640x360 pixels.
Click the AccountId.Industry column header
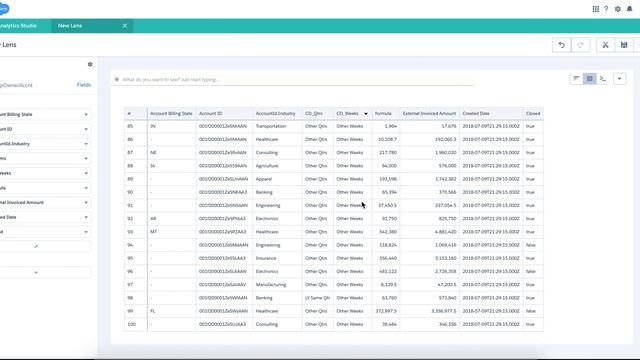[x=277, y=113]
